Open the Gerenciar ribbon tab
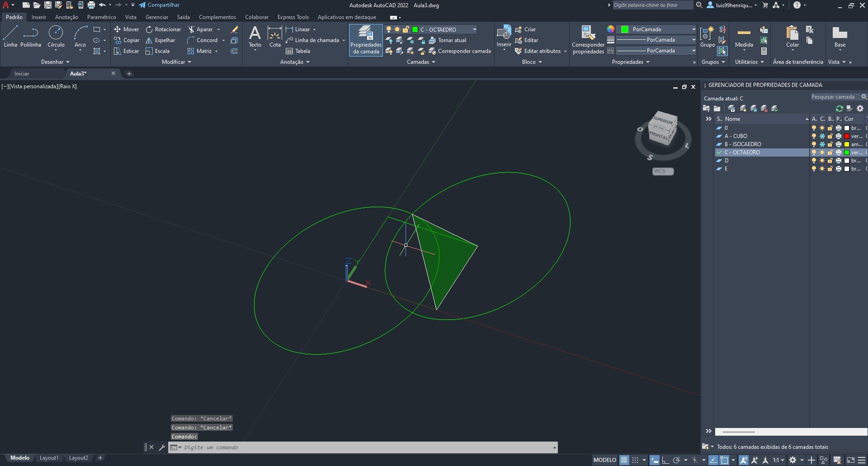The width and height of the screenshot is (868, 466). pos(157,17)
